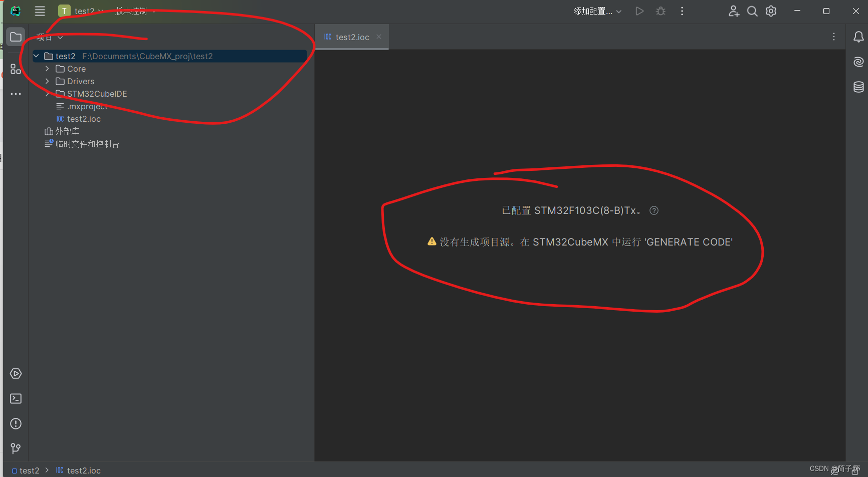The height and width of the screenshot is (477, 868).
Task: Open the Notifications bell panel
Action: tap(858, 37)
